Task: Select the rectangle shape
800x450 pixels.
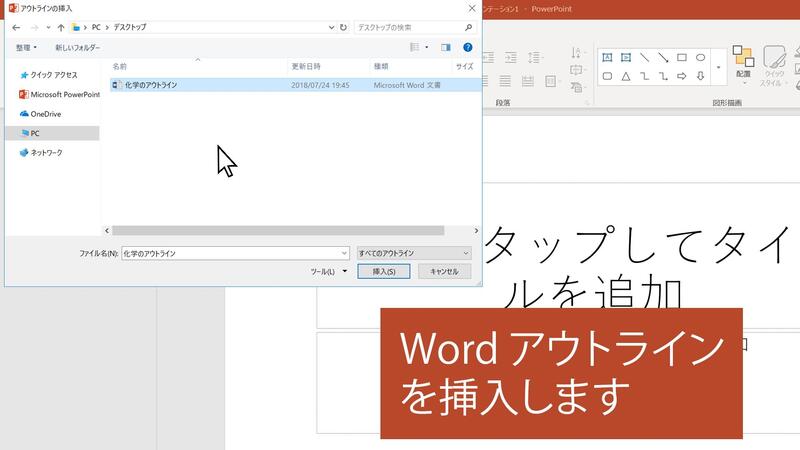Action: (682, 58)
